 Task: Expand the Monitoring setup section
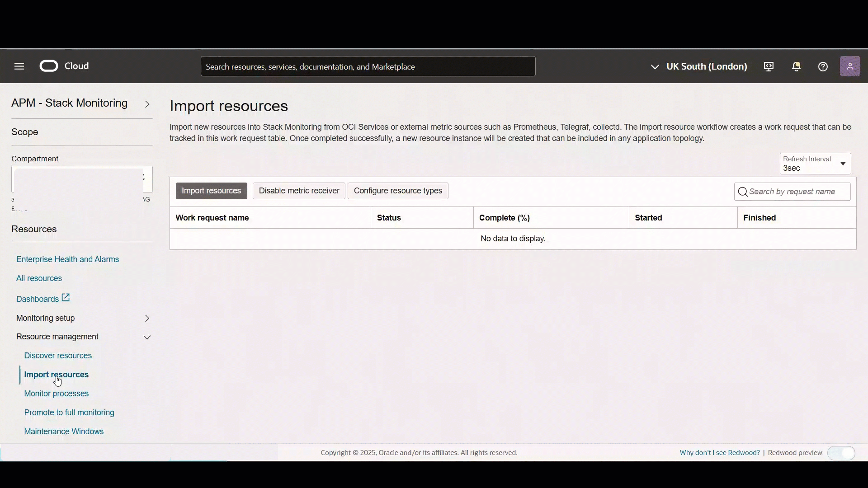(147, 318)
